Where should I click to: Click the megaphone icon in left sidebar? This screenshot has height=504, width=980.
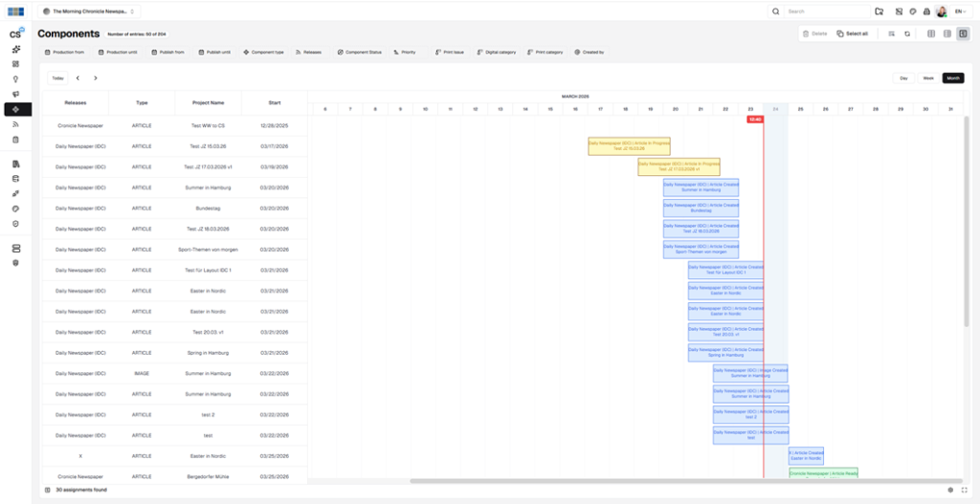click(16, 94)
